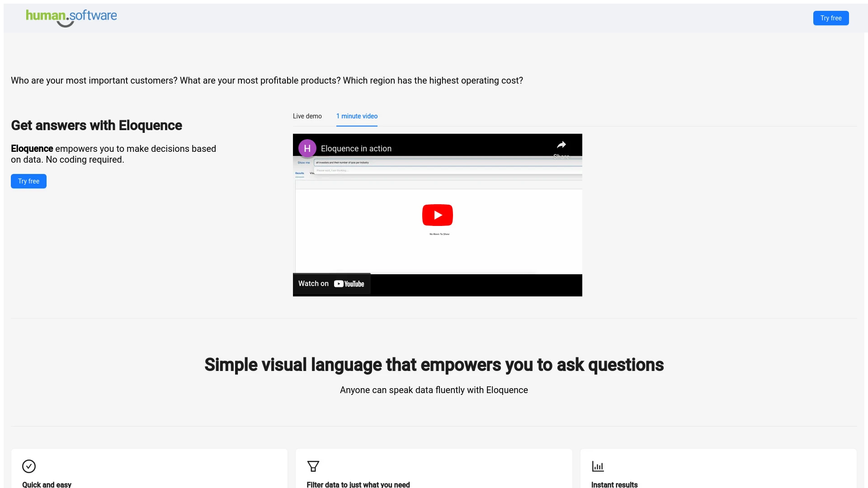The image size is (868, 488).
Task: Select the Quick and easy card
Action: (149, 470)
